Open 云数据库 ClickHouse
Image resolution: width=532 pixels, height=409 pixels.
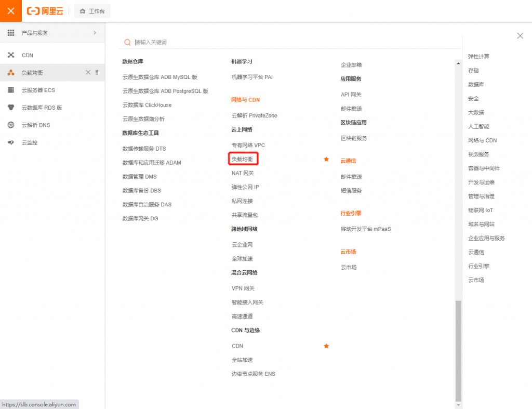pos(147,105)
